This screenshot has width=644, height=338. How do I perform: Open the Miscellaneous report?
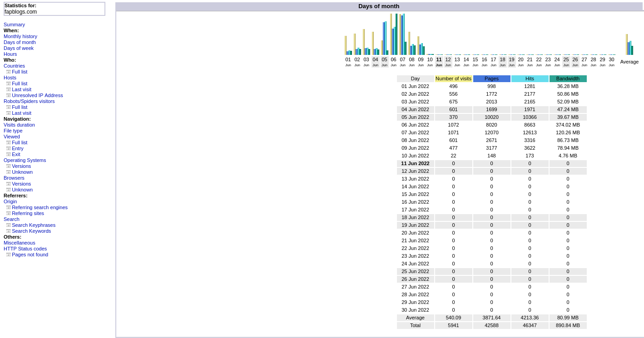(x=20, y=243)
